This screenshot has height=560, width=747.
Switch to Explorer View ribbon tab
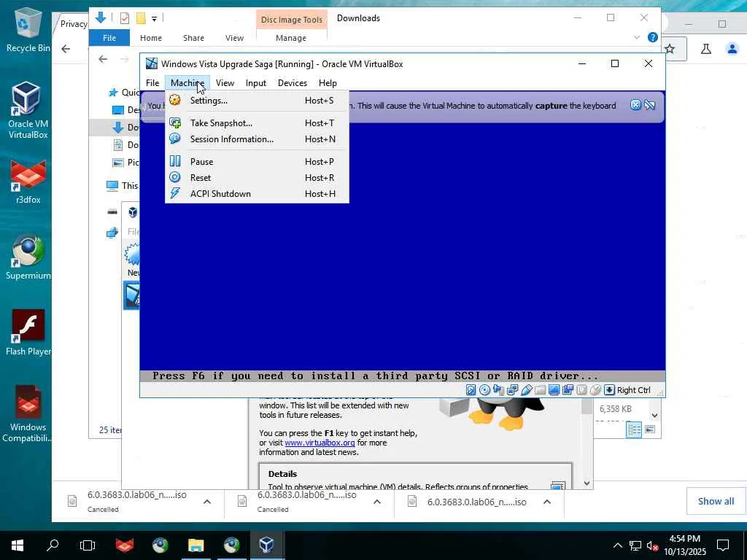(234, 38)
